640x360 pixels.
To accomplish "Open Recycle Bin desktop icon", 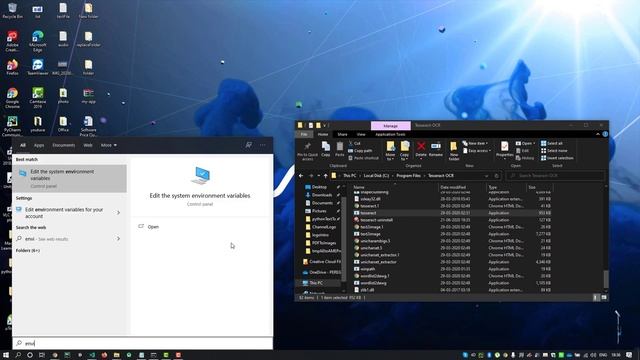I will click(x=12, y=11).
